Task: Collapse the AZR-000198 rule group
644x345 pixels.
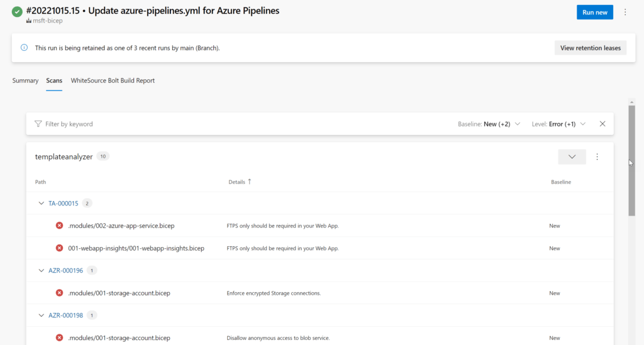Action: [x=41, y=315]
